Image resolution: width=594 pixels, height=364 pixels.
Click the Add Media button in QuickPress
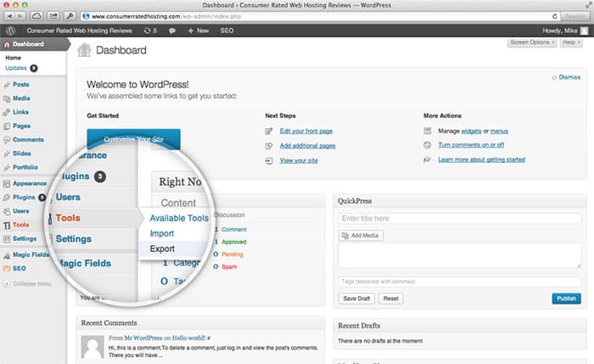[x=361, y=236]
